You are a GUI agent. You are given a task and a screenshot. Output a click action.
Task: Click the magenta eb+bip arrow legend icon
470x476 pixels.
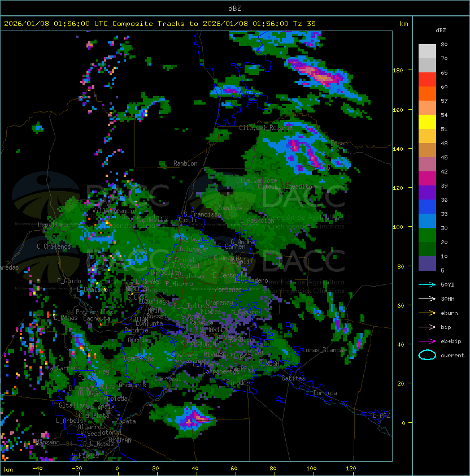tap(427, 341)
